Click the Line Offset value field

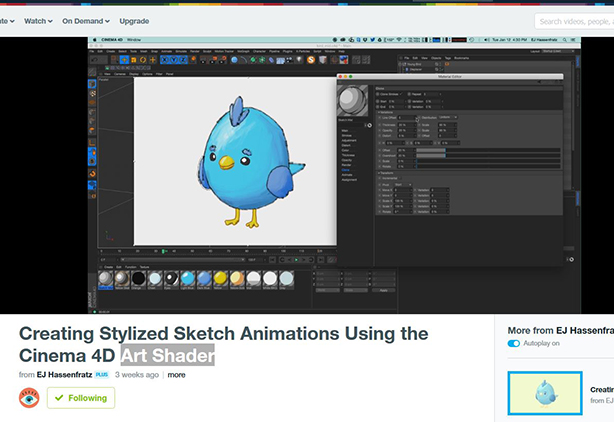point(407,117)
